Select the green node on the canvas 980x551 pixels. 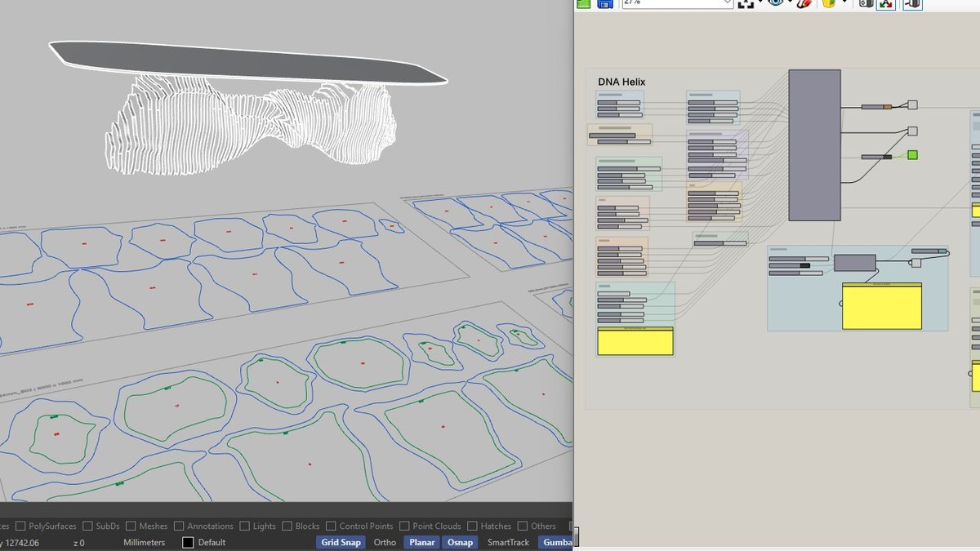coord(912,155)
